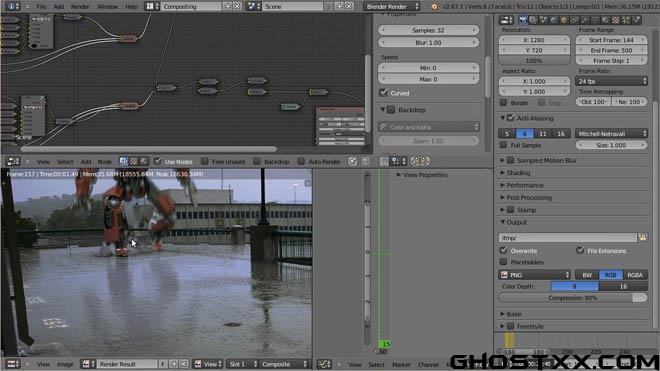Viewport: 660px width, 371px height.
Task: Adjust the Compression 90% slider
Action: click(573, 298)
